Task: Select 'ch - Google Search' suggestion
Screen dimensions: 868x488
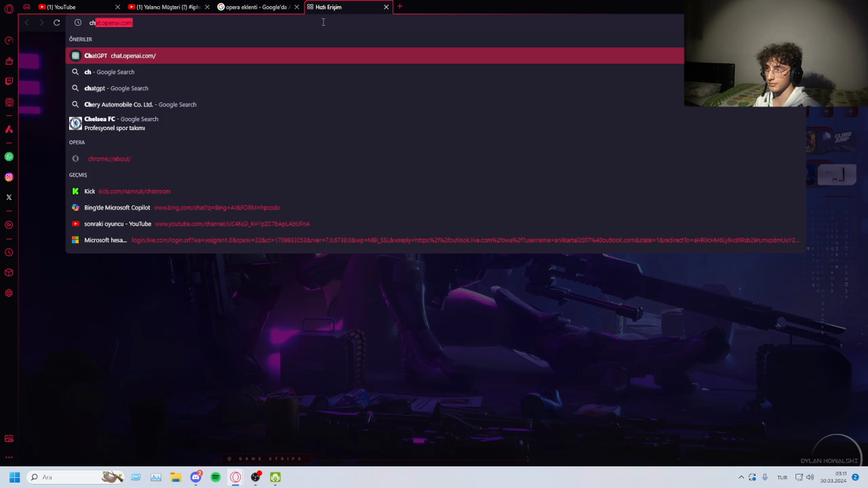Action: 375,72
